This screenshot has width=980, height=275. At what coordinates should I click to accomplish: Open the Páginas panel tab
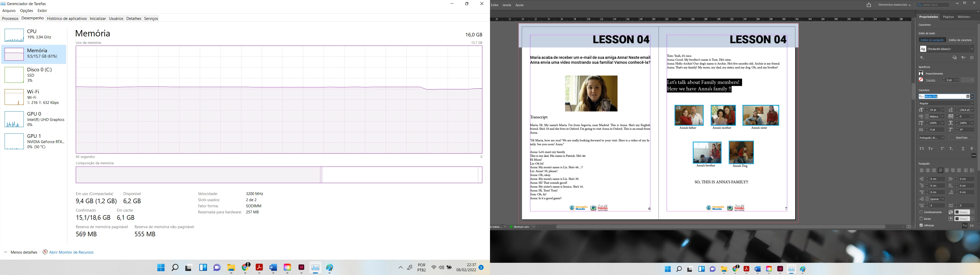click(948, 17)
